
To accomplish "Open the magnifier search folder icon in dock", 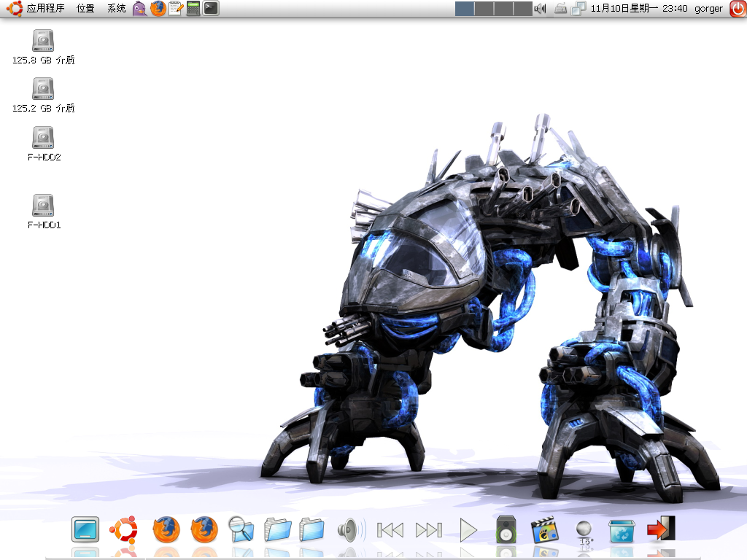I will click(241, 529).
